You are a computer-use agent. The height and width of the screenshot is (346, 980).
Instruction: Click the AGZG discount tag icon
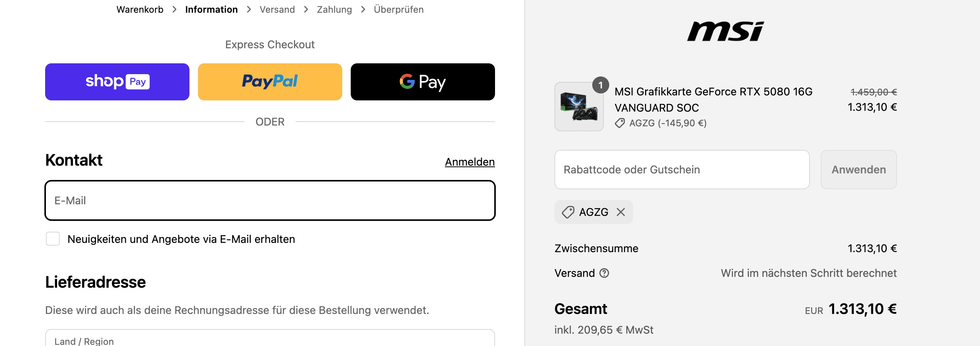coord(568,212)
